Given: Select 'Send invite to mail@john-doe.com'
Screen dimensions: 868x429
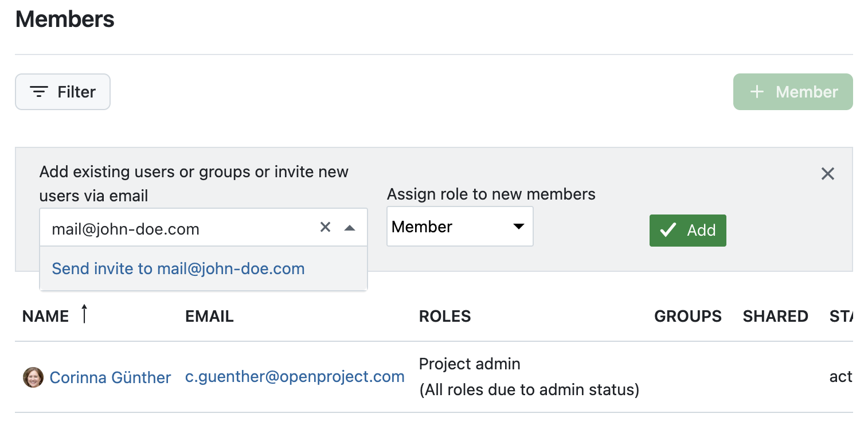Looking at the screenshot, I should [178, 268].
